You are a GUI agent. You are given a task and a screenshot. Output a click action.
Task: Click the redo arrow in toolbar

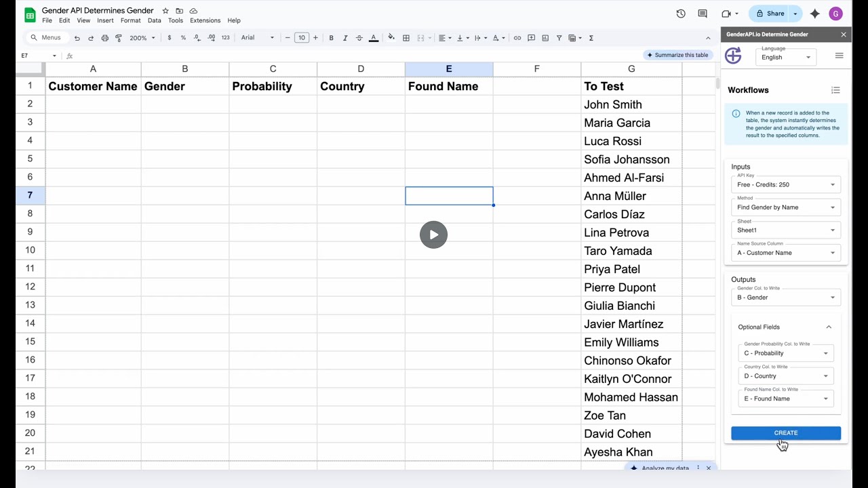pos(91,38)
